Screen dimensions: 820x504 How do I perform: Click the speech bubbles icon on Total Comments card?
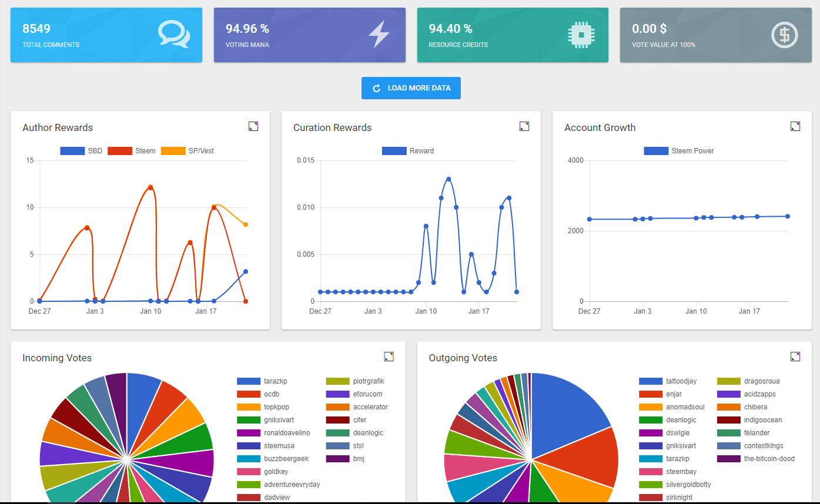[174, 35]
